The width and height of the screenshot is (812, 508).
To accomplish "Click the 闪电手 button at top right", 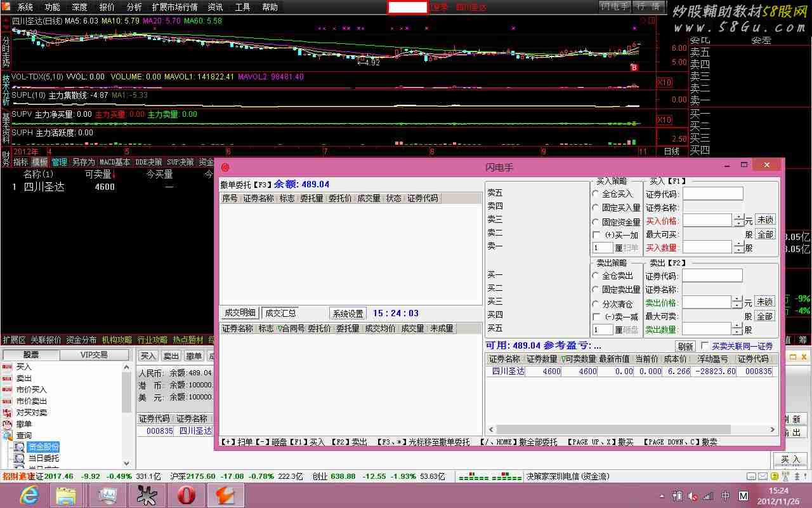I will (x=615, y=6).
